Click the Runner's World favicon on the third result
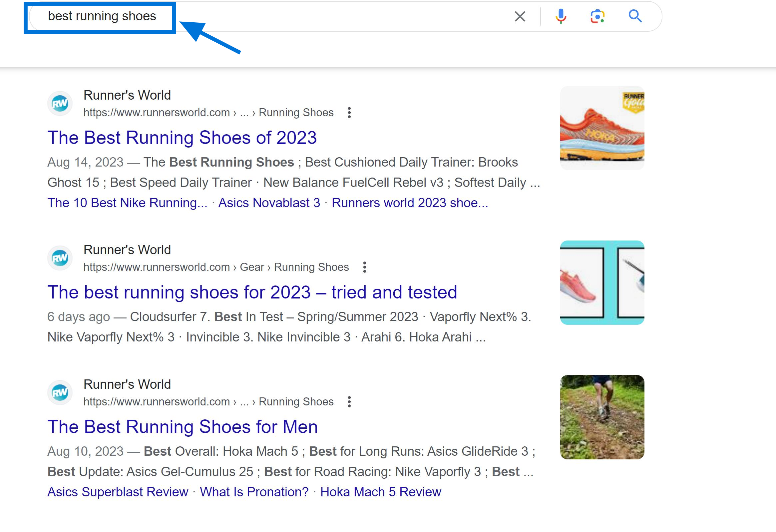This screenshot has width=776, height=532. (60, 392)
